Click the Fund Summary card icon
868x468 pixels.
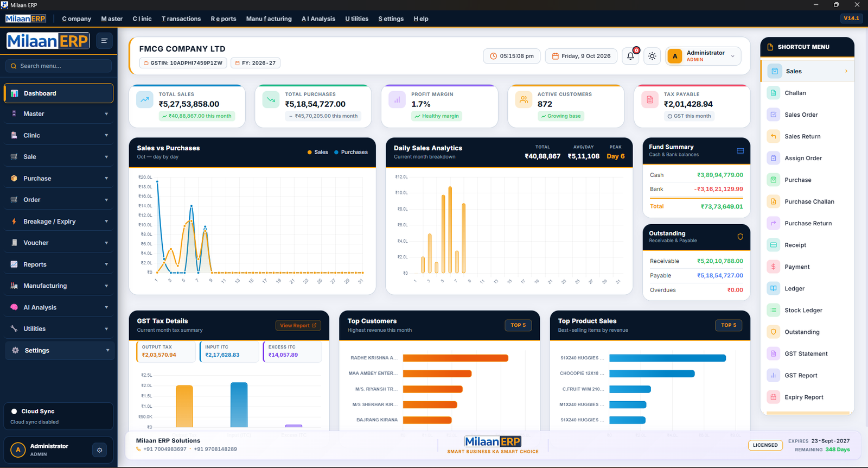point(740,151)
